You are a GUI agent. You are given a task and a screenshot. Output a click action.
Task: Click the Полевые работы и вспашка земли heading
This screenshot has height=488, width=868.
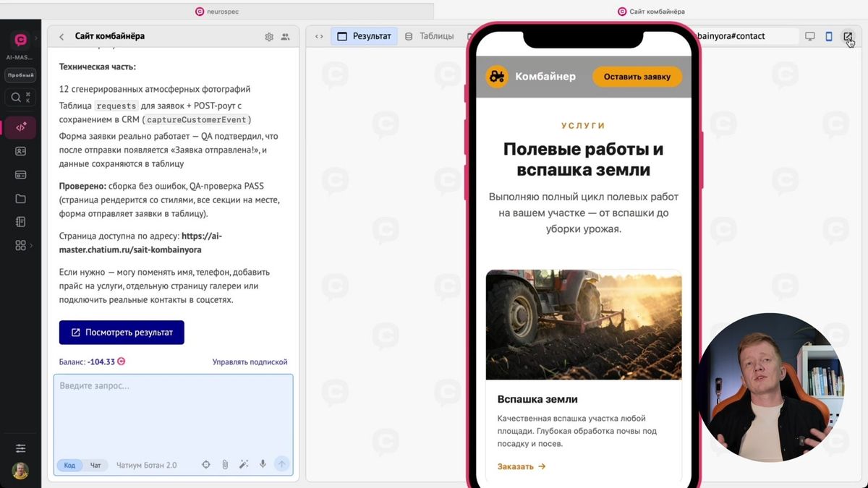click(584, 160)
